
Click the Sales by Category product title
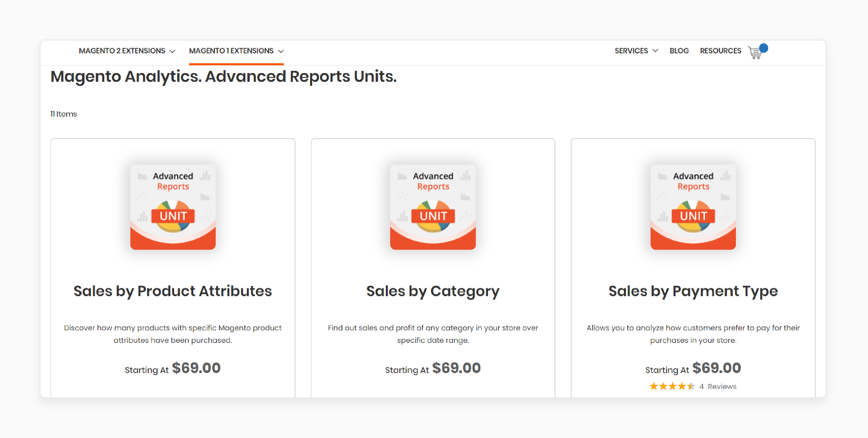pyautogui.click(x=433, y=291)
